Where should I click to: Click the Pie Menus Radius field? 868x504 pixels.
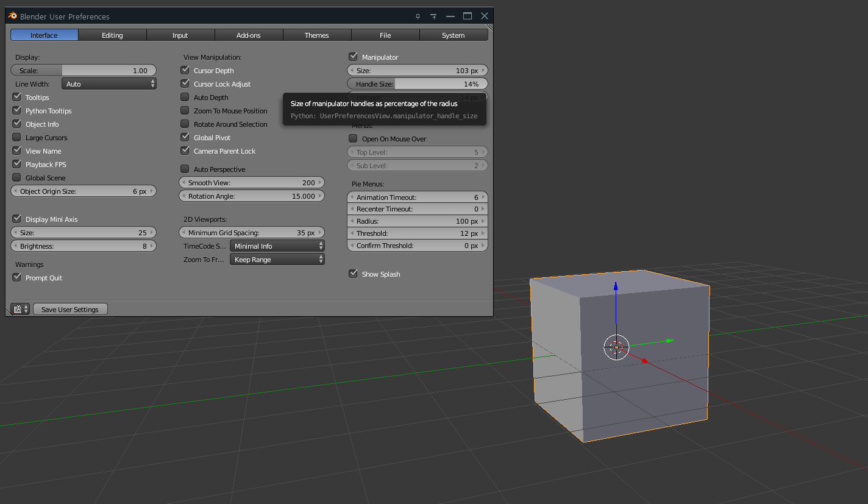[x=418, y=221]
